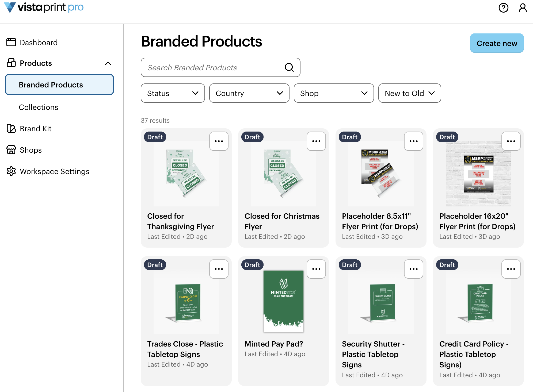The width and height of the screenshot is (533, 392).
Task: Open the user account profile icon
Action: [523, 8]
